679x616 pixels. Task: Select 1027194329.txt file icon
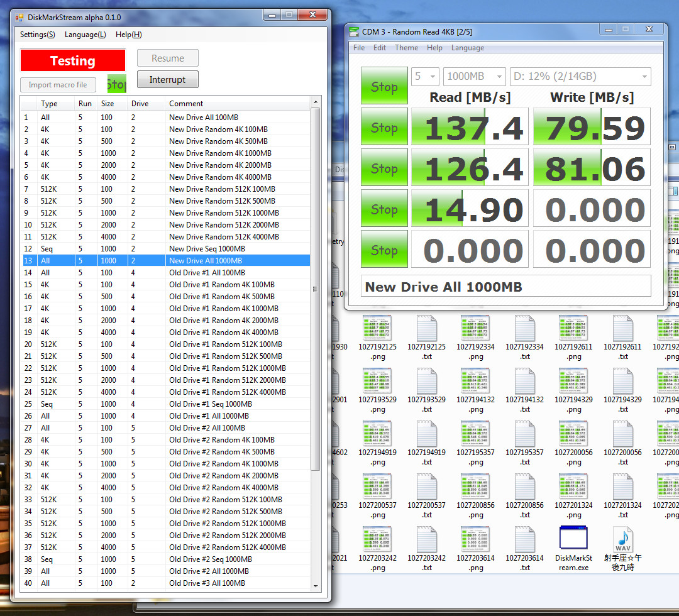point(622,381)
